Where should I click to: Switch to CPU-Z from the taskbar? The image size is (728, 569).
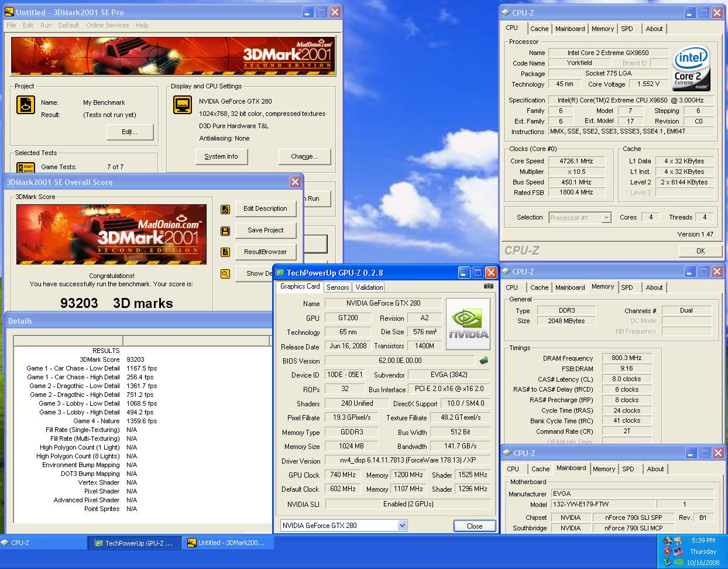tap(44, 543)
